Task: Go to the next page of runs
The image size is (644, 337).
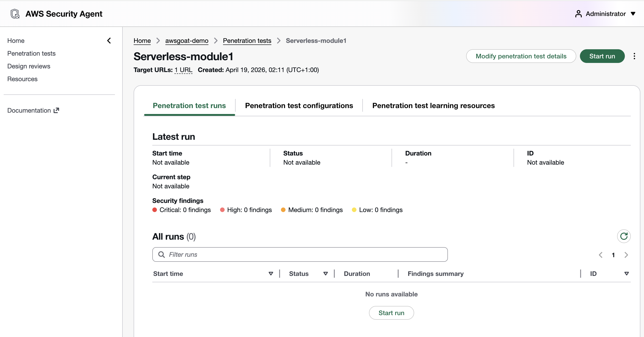Action: pos(626,255)
